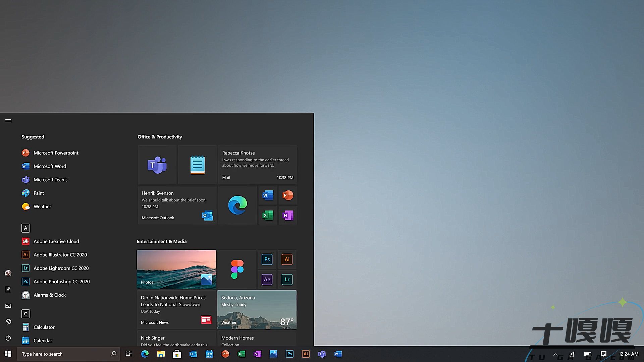Open Calendar from the app list
Screen dimensions: 644x362
[37, 341]
